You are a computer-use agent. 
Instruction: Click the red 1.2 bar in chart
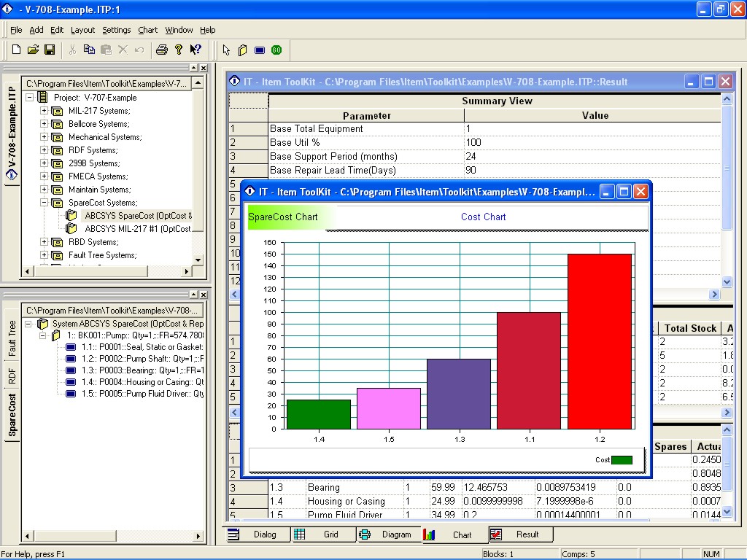click(x=600, y=341)
